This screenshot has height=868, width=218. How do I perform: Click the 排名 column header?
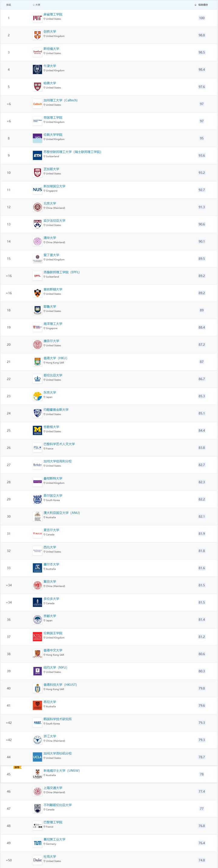point(9,5)
